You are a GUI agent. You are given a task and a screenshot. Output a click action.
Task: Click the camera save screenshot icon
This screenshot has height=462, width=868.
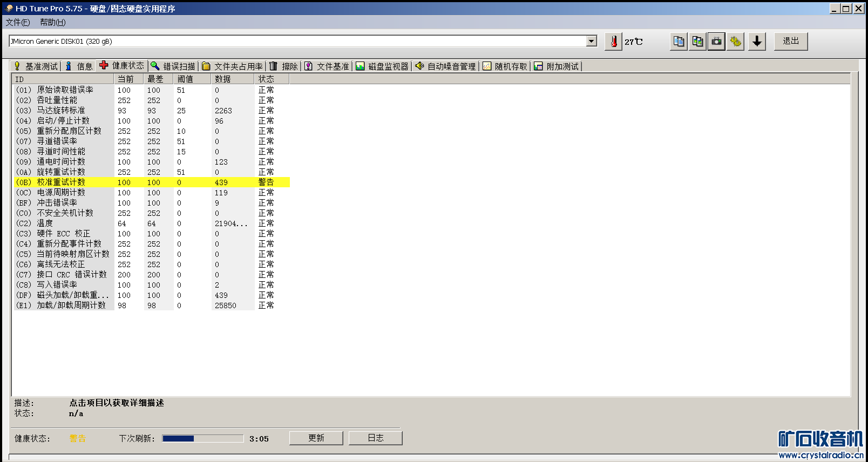pyautogui.click(x=716, y=42)
